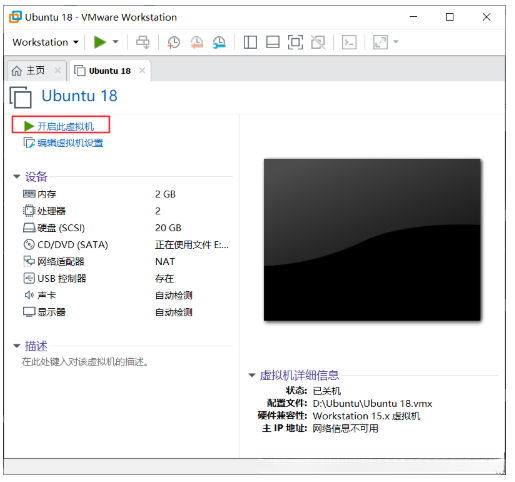Open the Workstation menu

[x=45, y=42]
